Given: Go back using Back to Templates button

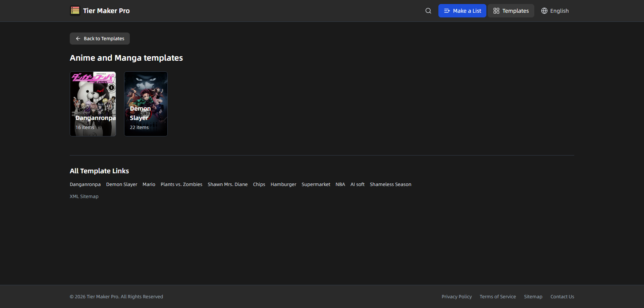Looking at the screenshot, I should (100, 39).
